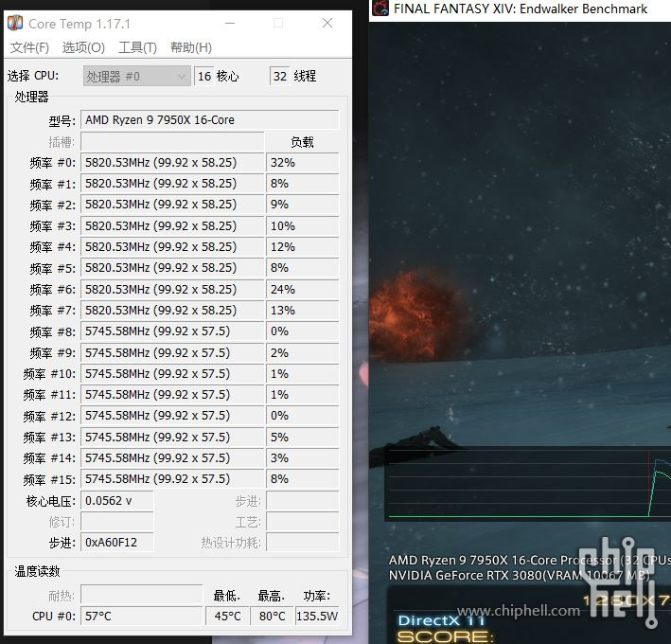Viewport: 671px width, 644px height.
Task: Click the 32 线程 count field
Action: [x=280, y=76]
